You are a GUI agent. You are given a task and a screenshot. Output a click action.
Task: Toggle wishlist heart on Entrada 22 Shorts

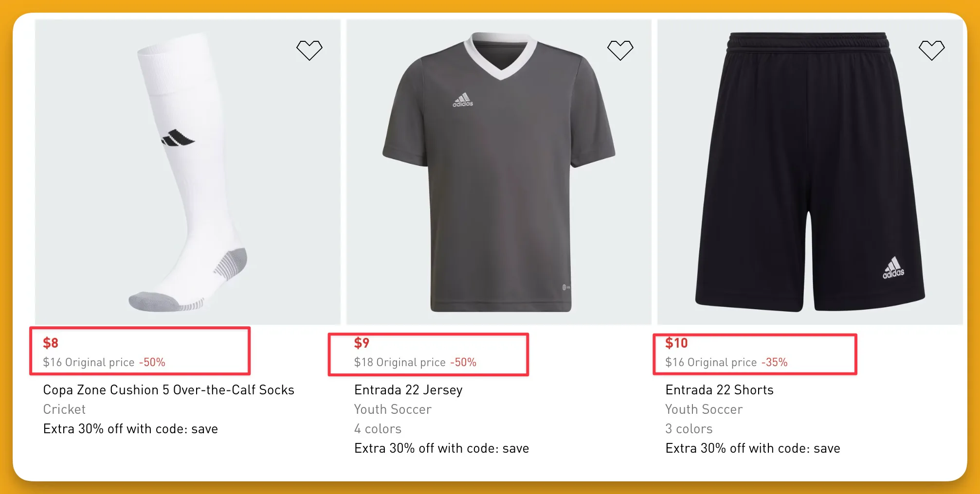(x=931, y=50)
